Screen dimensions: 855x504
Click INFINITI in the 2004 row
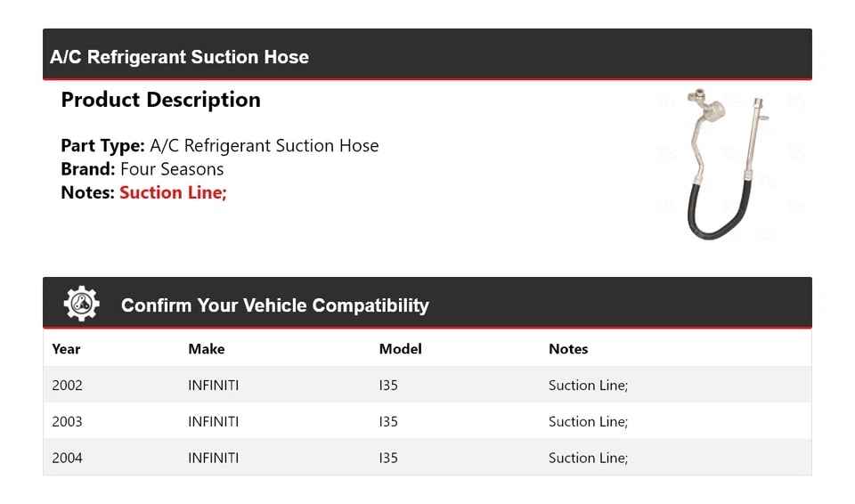click(x=213, y=458)
